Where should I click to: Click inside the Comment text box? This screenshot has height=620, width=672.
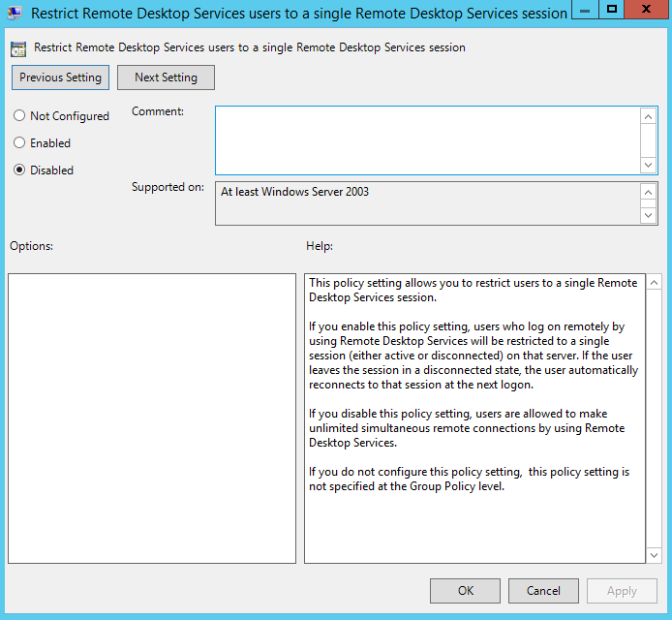click(427, 139)
